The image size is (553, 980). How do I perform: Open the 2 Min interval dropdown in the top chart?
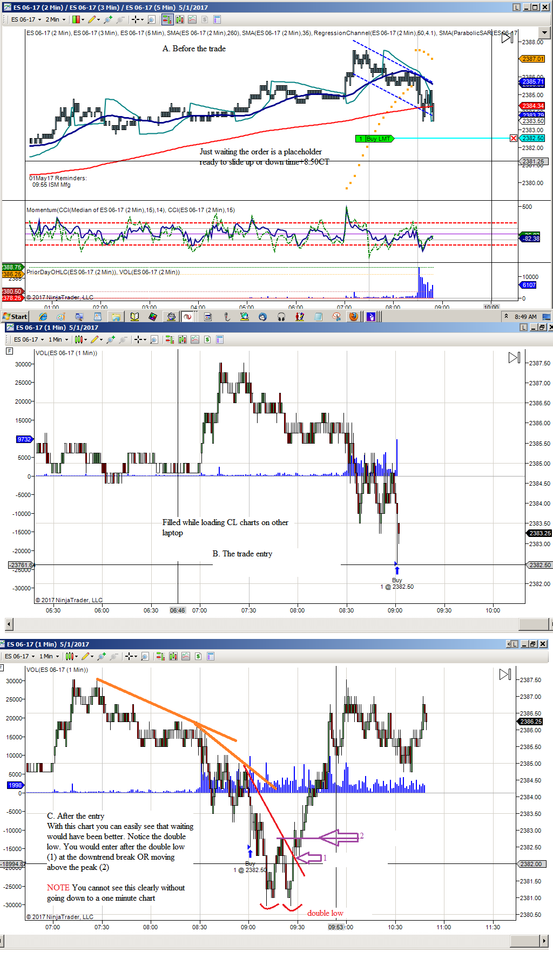[56, 19]
